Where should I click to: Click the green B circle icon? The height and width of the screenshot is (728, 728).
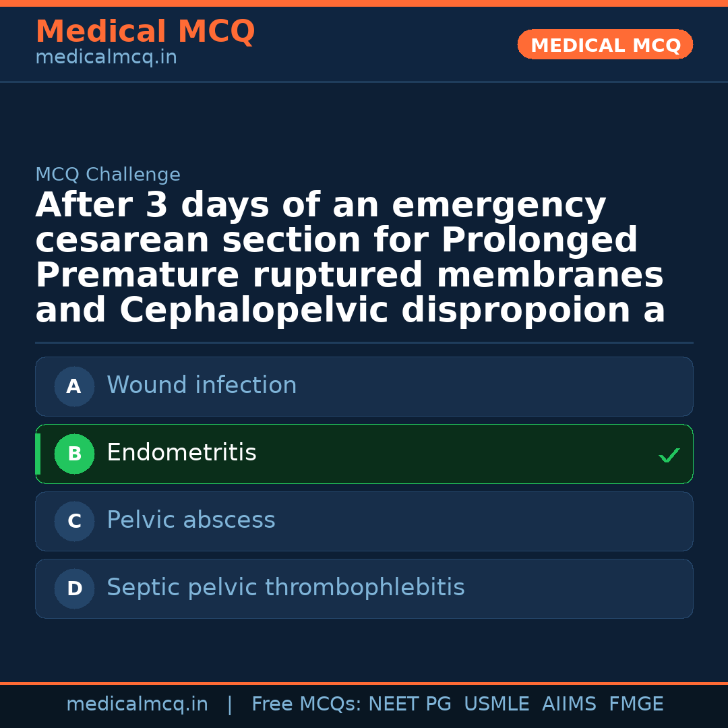point(74,454)
